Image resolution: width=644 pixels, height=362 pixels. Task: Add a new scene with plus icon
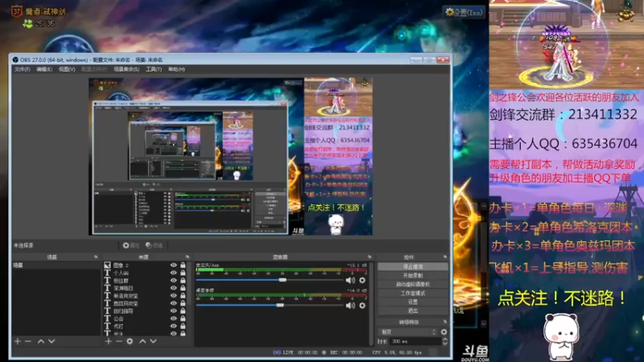coord(17,341)
